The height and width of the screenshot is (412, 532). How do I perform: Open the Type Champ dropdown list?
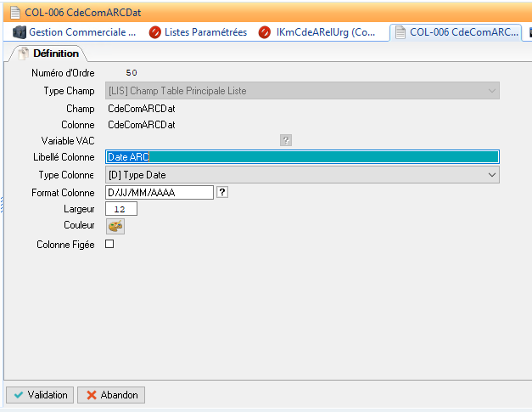491,90
